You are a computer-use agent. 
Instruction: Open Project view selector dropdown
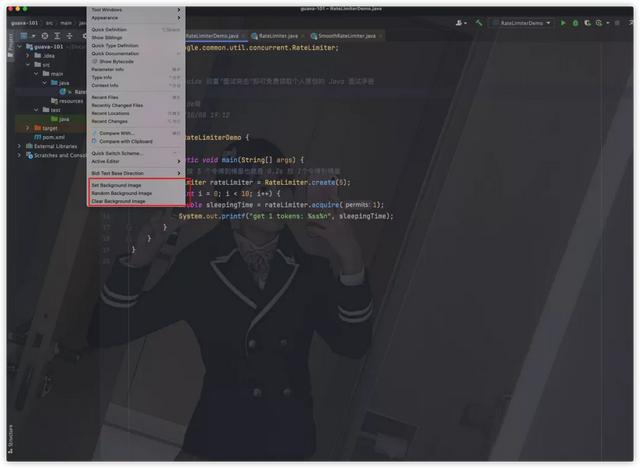28,36
